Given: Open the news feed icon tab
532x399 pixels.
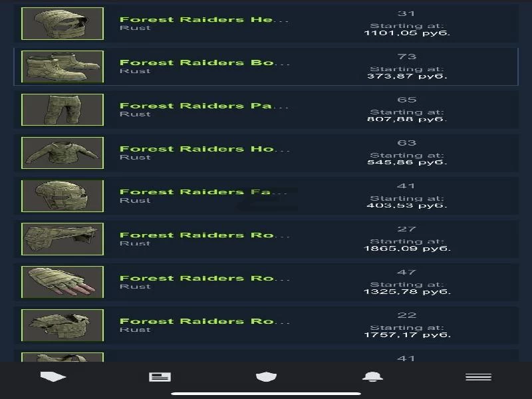Looking at the screenshot, I should [x=160, y=377].
